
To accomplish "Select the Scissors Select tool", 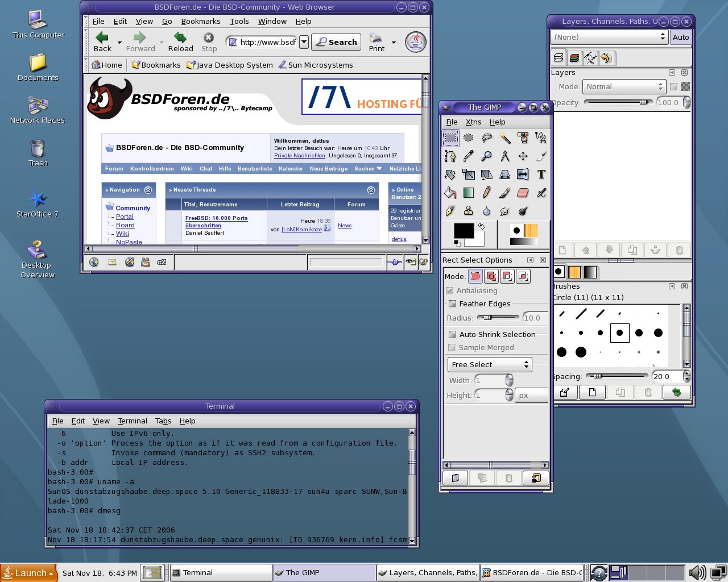I will coord(541,138).
